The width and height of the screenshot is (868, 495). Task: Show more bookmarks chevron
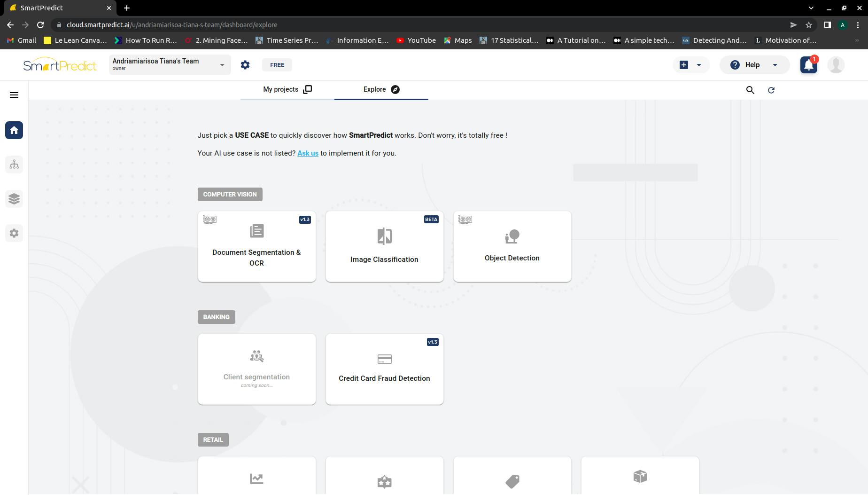click(x=857, y=40)
